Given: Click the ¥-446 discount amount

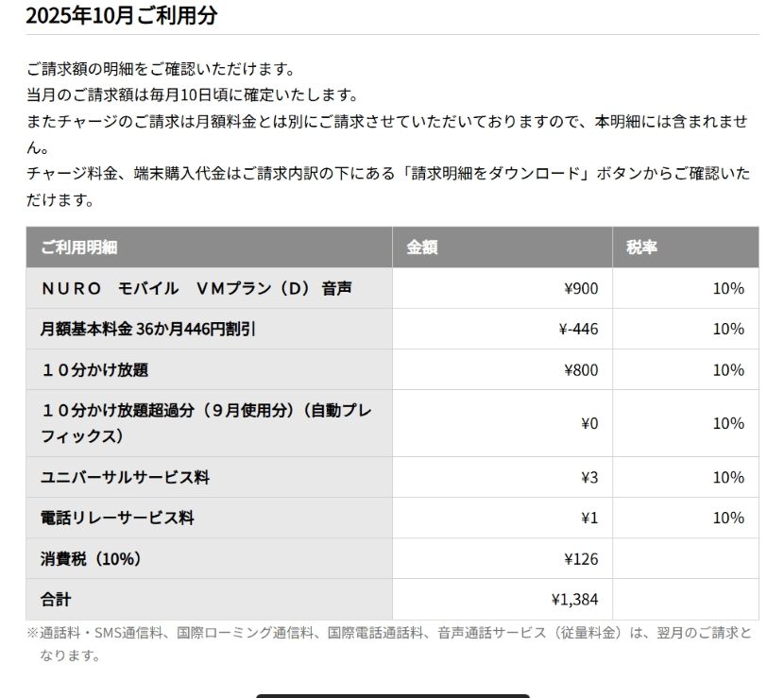Looking at the screenshot, I should coord(578,329).
